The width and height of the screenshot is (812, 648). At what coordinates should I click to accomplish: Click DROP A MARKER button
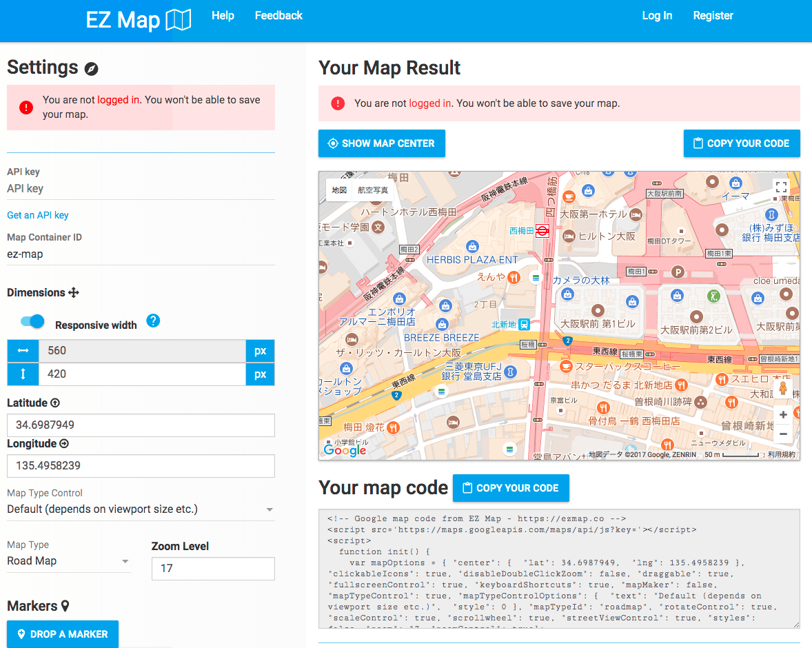[63, 634]
